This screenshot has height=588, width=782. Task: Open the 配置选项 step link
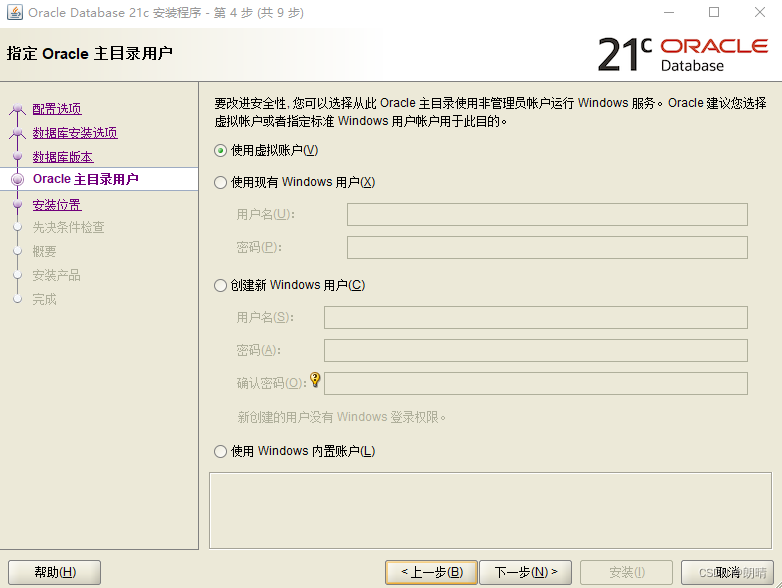click(x=57, y=109)
